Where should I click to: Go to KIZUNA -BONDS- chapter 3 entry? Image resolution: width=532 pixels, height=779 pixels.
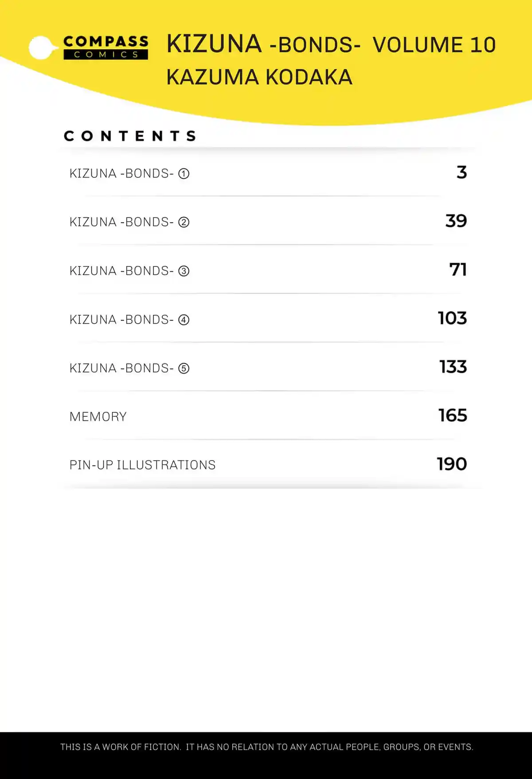[x=268, y=270]
